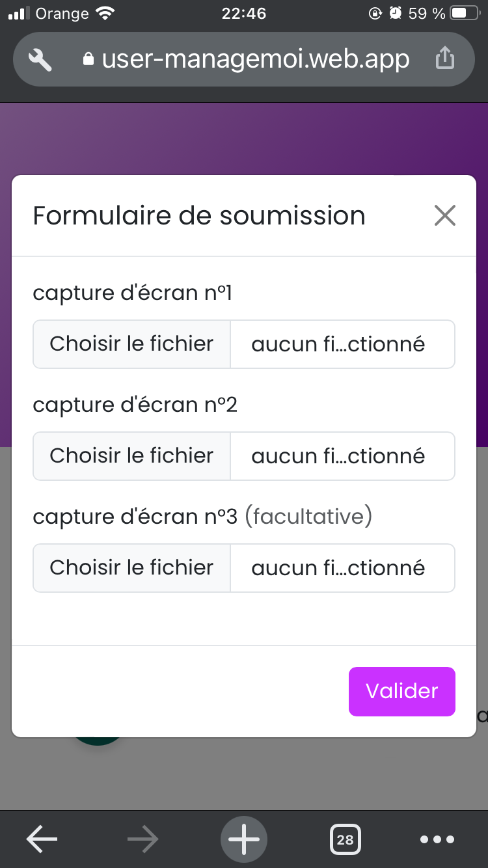Close the Formulaire de soumission dialog
The image size is (488, 868).
tap(445, 215)
